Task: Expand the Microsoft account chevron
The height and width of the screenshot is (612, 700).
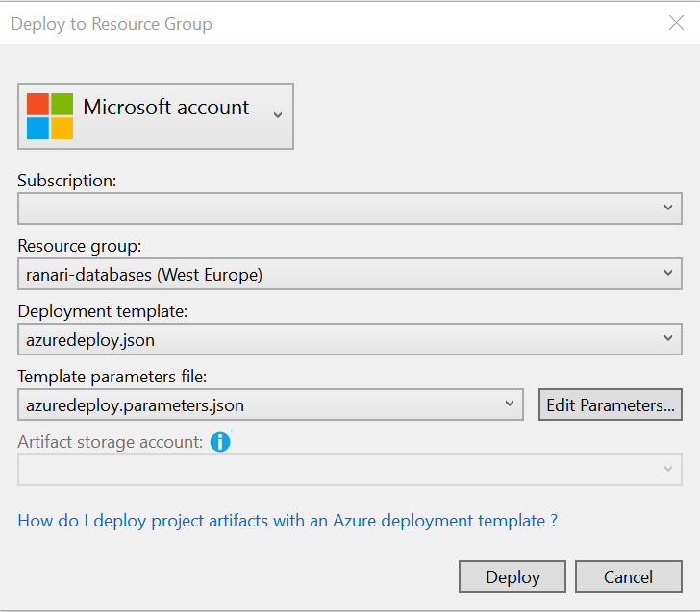Action: (x=278, y=115)
